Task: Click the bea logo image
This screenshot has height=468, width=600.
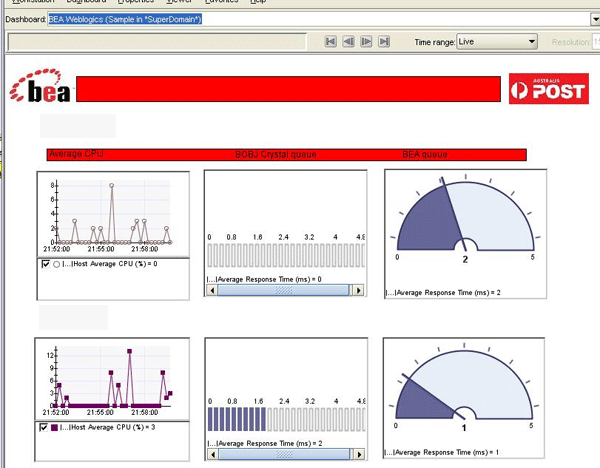Action: (40, 86)
